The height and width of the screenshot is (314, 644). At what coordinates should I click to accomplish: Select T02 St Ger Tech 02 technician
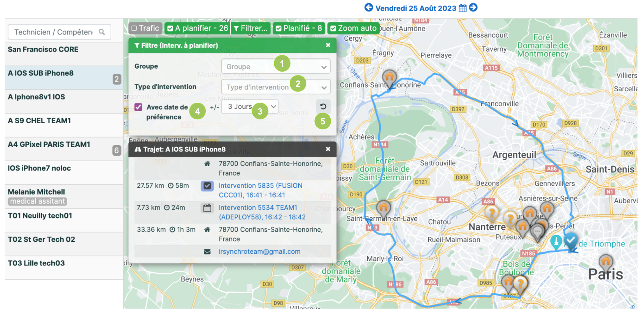coord(64,244)
